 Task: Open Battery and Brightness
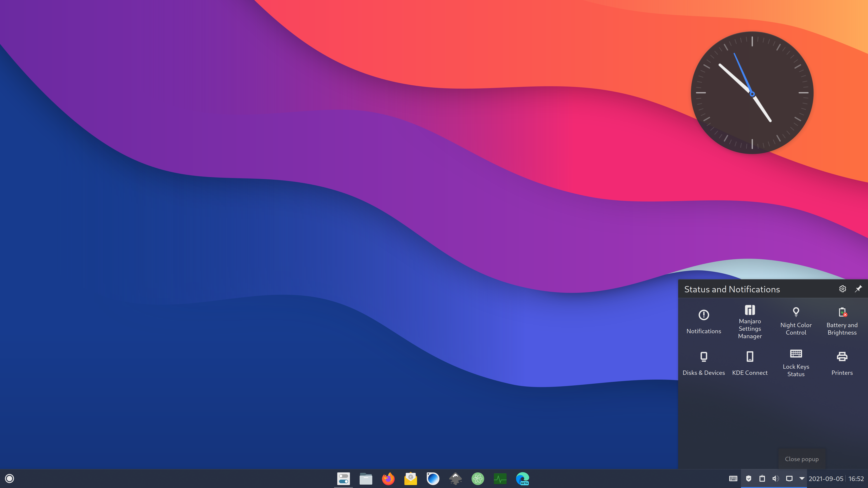842,322
